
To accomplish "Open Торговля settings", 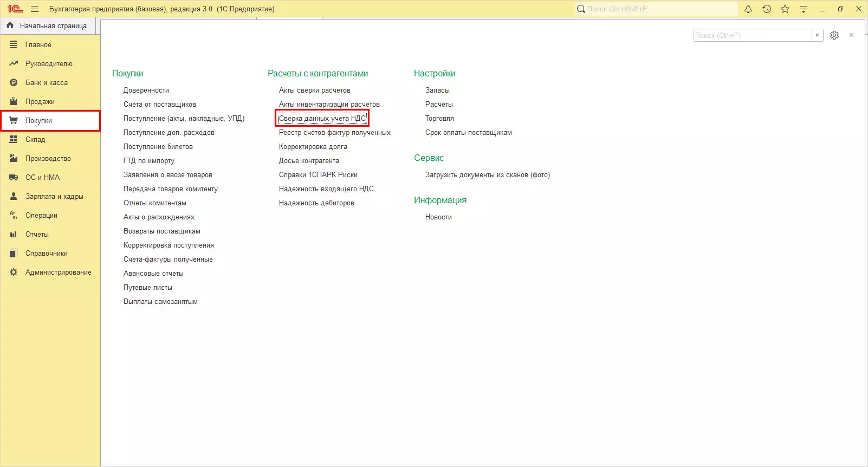I will (439, 119).
